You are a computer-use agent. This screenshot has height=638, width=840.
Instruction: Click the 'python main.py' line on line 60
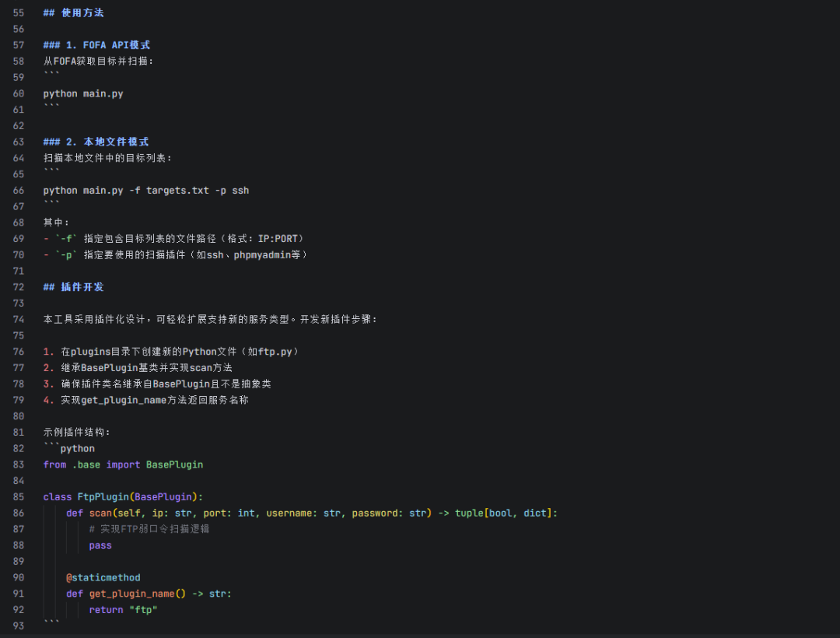[x=83, y=93]
